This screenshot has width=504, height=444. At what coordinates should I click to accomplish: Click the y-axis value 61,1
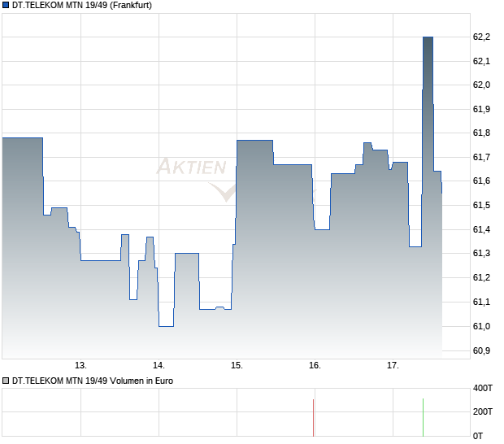[481, 302]
